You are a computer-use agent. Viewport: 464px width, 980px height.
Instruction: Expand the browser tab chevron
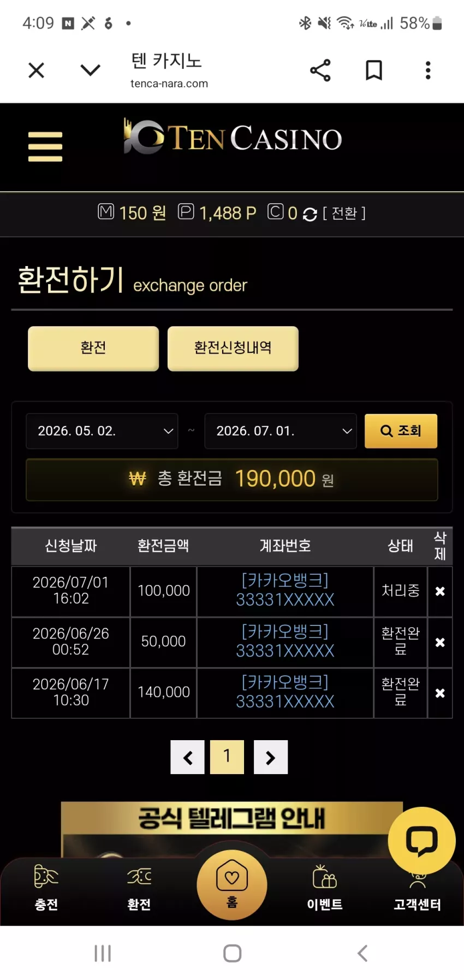(90, 70)
